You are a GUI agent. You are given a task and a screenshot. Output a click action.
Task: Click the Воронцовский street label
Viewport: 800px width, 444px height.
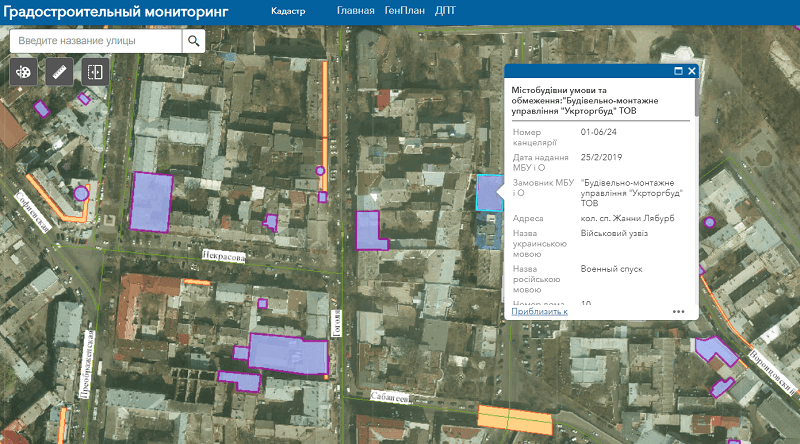pos(772,372)
